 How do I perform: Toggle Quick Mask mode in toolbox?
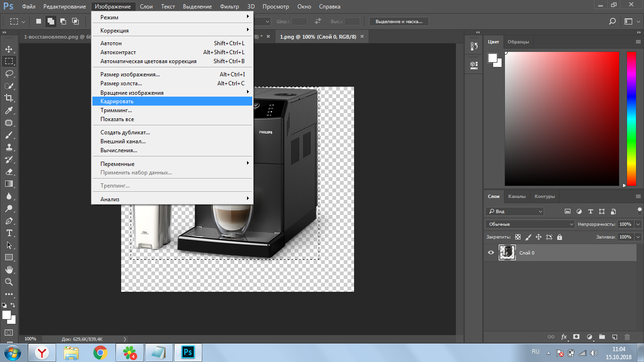[8, 332]
